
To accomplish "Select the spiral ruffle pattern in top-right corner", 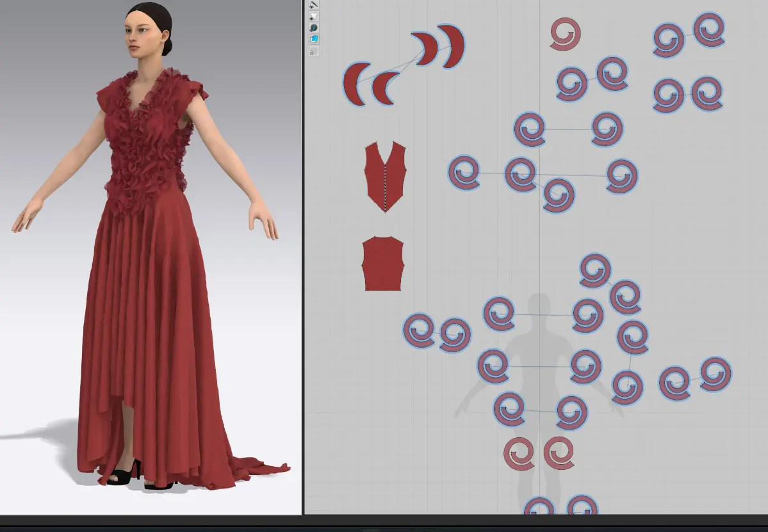I will (709, 29).
